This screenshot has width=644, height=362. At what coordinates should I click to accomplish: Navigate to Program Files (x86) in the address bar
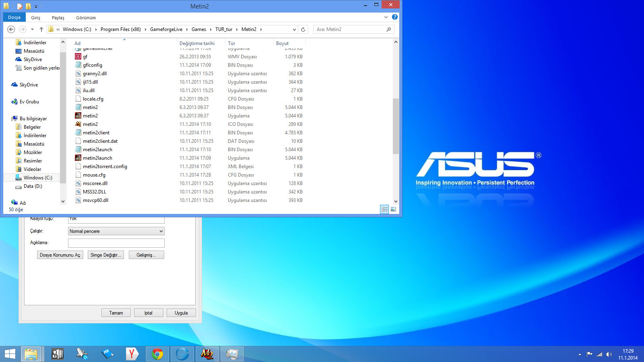tap(121, 29)
